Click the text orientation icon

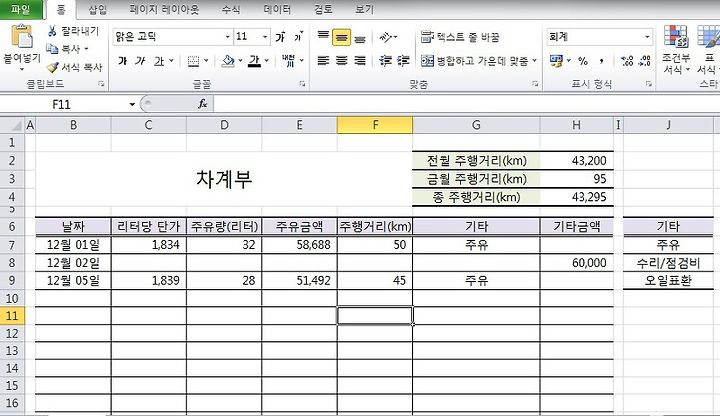coord(386,37)
